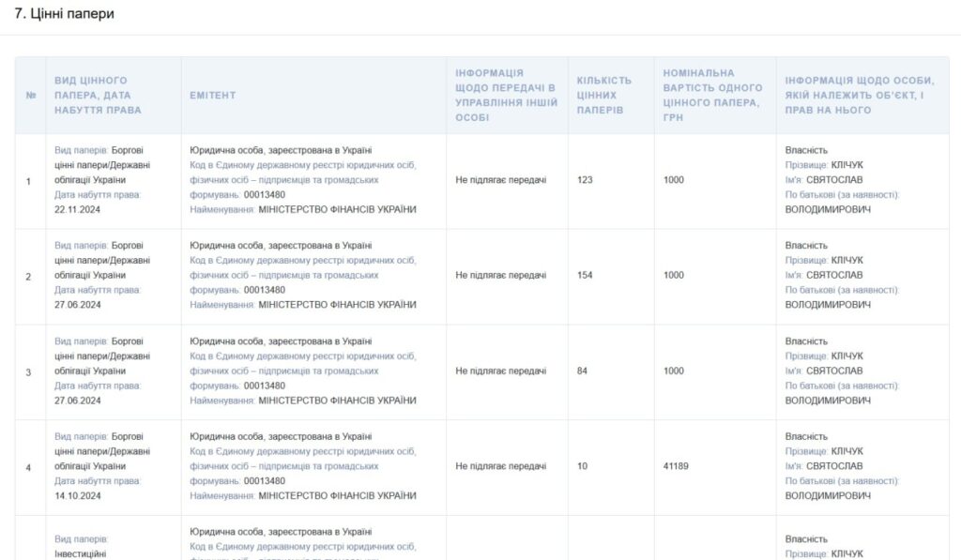Select surname 'КЛІЧУК' in row 2

click(847, 260)
